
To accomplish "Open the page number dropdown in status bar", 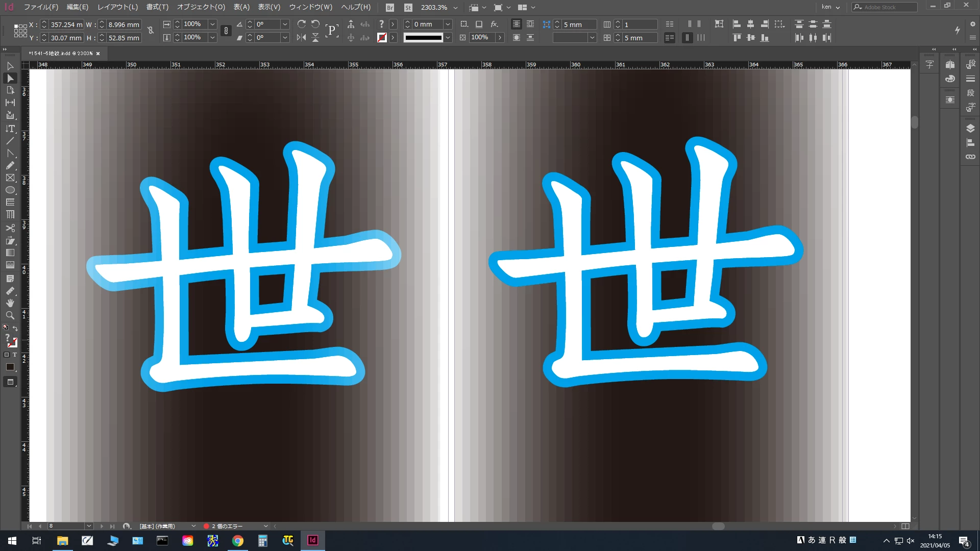I will click(89, 526).
